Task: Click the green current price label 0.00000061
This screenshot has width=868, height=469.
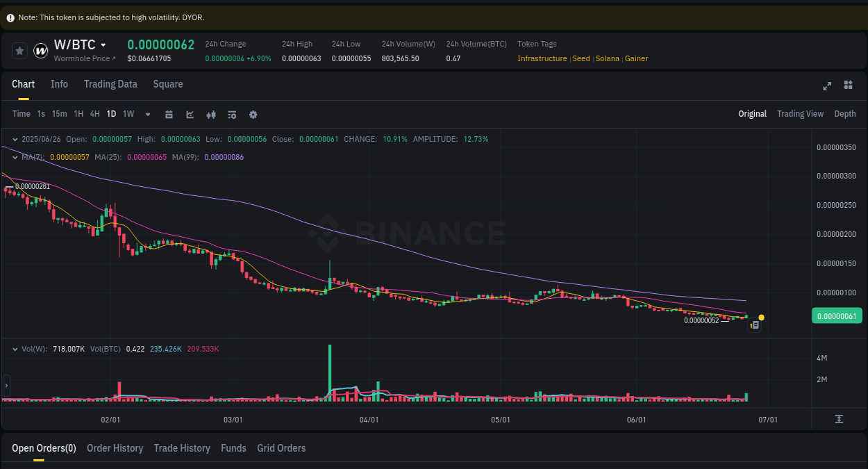Action: click(x=836, y=315)
